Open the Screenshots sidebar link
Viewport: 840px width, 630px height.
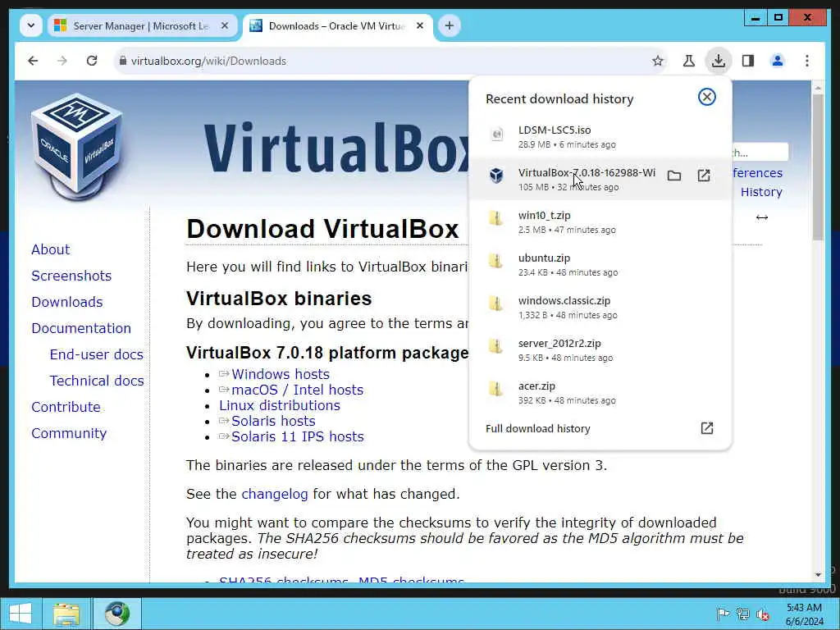(71, 276)
